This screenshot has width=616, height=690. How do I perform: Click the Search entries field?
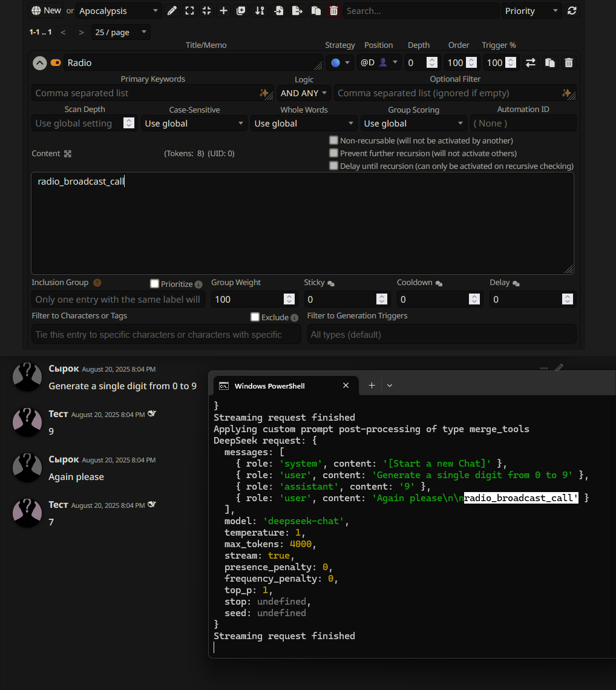pyautogui.click(x=421, y=10)
